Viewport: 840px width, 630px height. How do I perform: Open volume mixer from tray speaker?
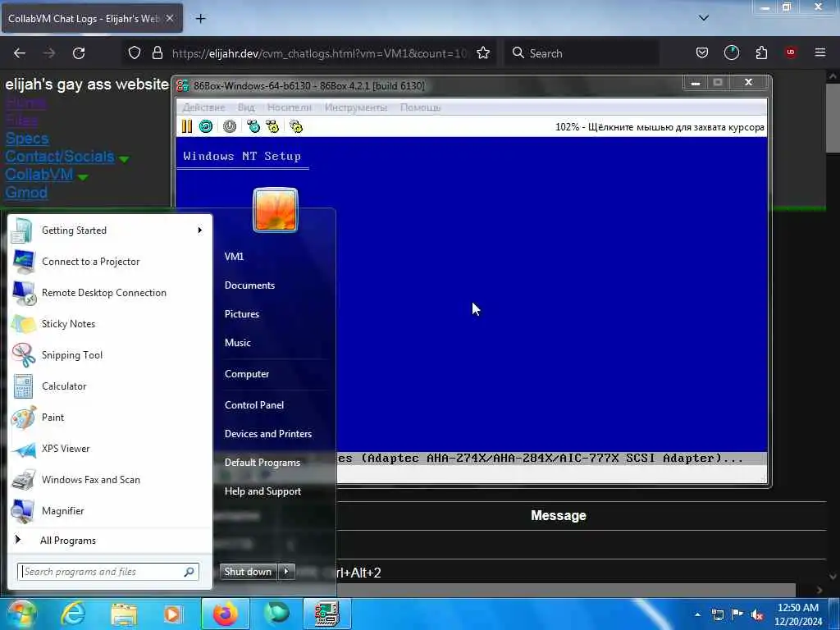point(757,615)
